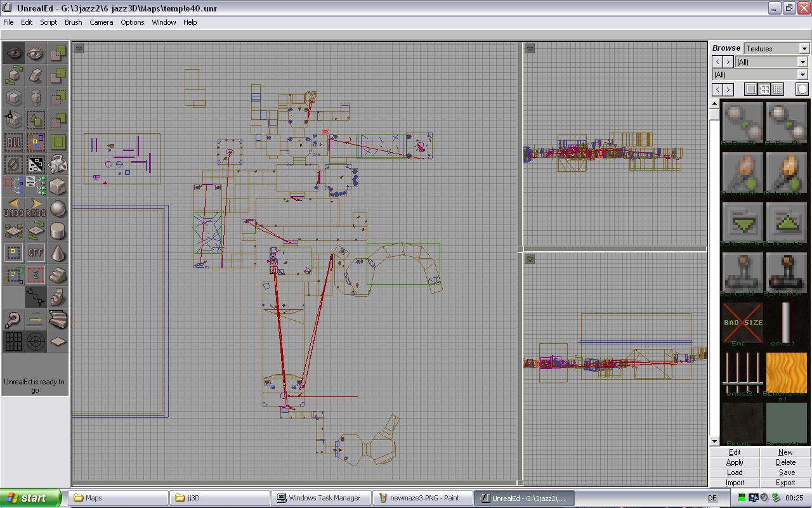This screenshot has width=812, height=508.
Task: Select the cube brush builder icon
Action: point(58,188)
